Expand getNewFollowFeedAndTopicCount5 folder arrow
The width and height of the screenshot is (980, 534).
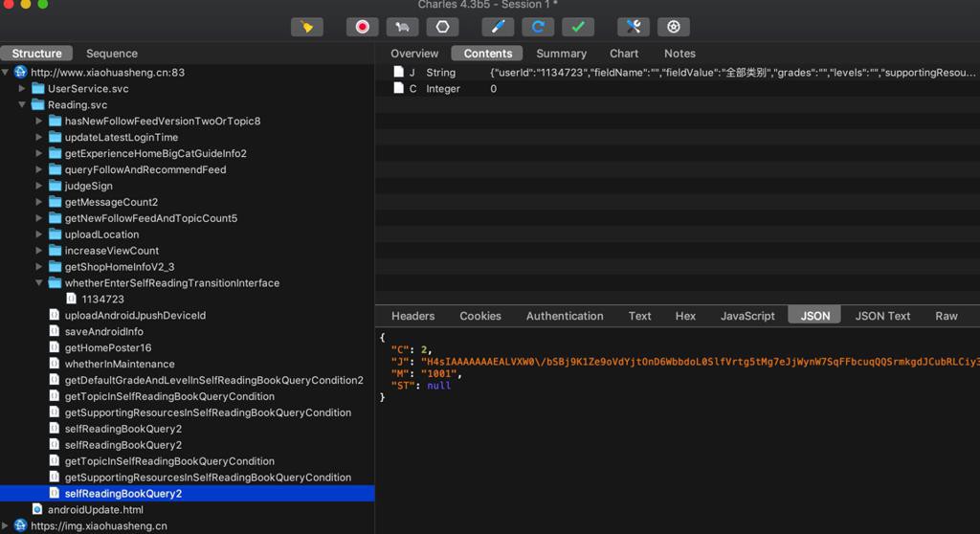38,218
